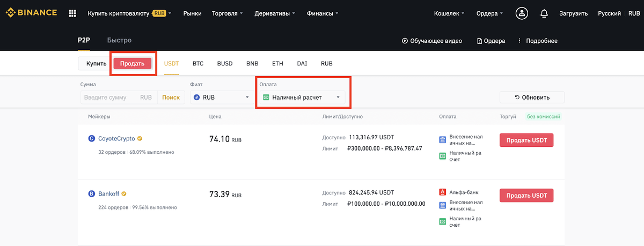Open the apps grid menu icon
This screenshot has height=246, width=644.
tap(72, 13)
